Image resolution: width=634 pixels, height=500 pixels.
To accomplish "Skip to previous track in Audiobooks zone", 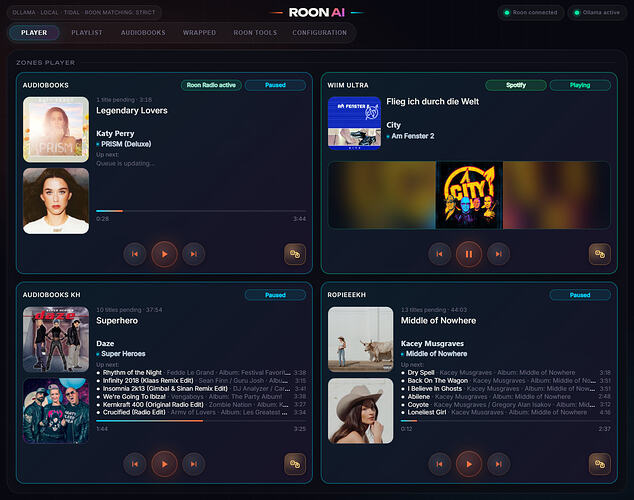I will click(x=135, y=254).
